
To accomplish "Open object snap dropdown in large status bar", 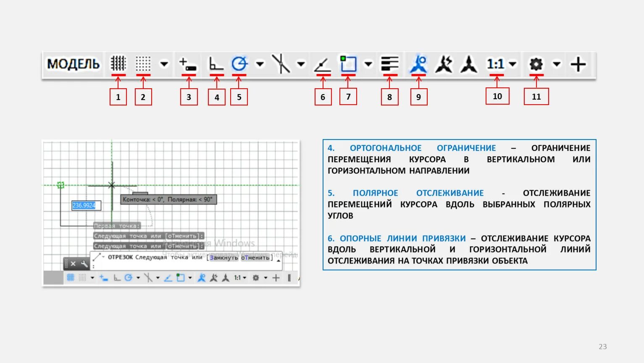I will coord(368,64).
